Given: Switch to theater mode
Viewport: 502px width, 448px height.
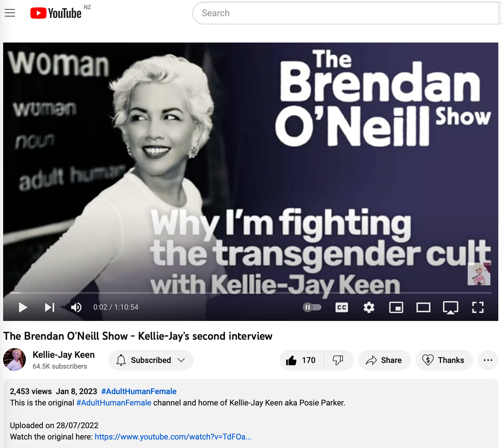Looking at the screenshot, I should point(423,307).
